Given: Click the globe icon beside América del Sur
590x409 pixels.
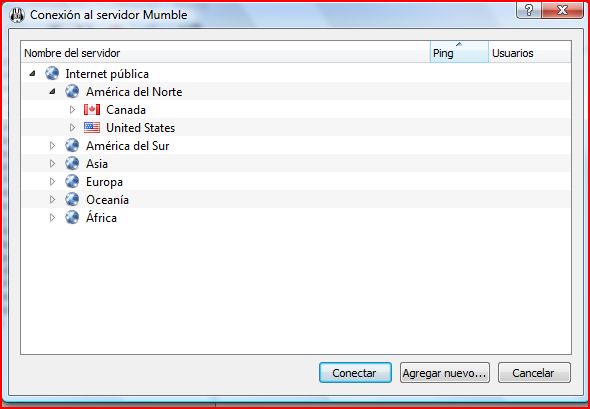Looking at the screenshot, I should coord(72,145).
